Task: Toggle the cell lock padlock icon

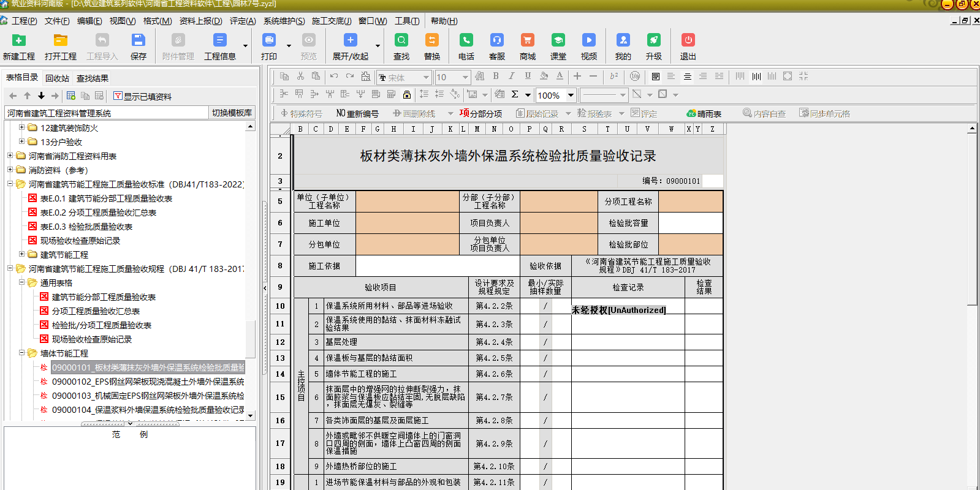Action: pos(406,94)
